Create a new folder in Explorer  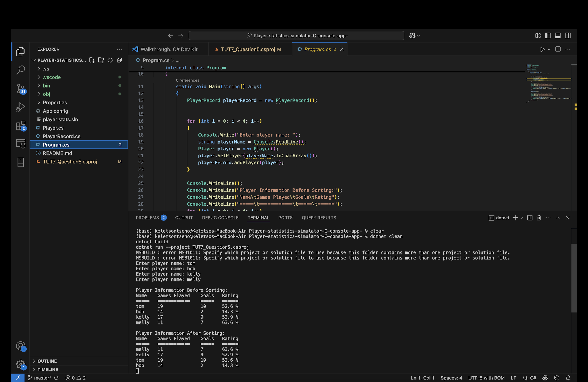click(101, 60)
